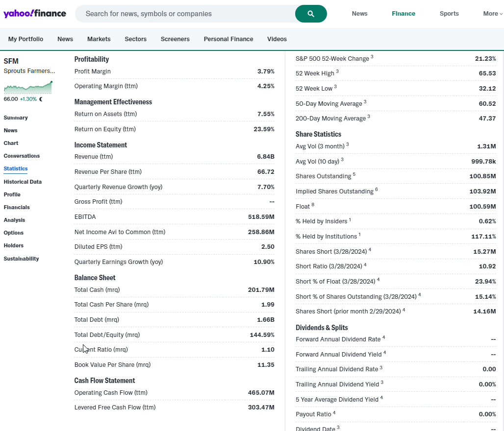
Task: View the Holders sidebar page
Action: pos(14,245)
